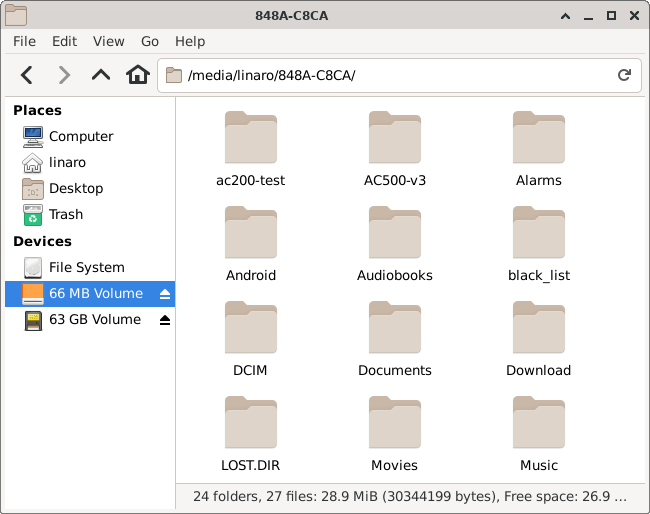Select File System under Devices
Screen dimensions: 650x514
coord(90,267)
